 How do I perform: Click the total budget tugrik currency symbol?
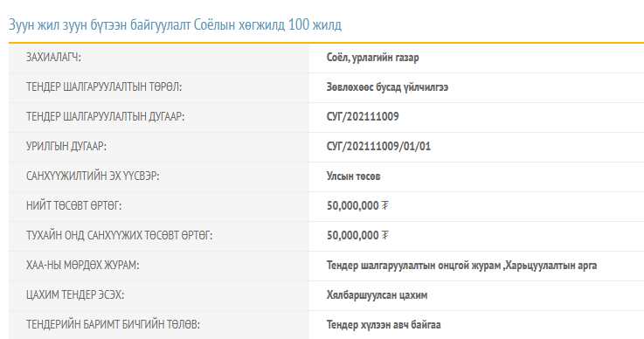tap(384, 205)
